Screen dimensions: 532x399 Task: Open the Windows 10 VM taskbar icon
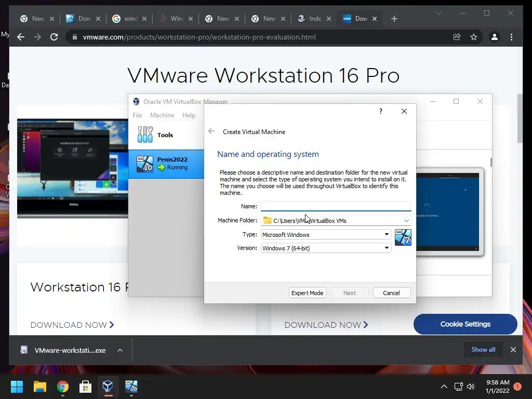click(131, 386)
